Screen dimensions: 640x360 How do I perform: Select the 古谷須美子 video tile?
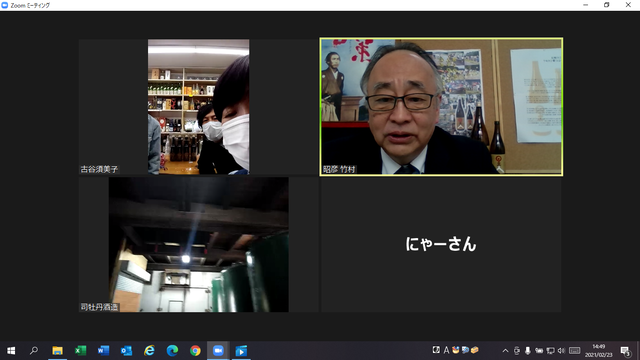click(199, 107)
